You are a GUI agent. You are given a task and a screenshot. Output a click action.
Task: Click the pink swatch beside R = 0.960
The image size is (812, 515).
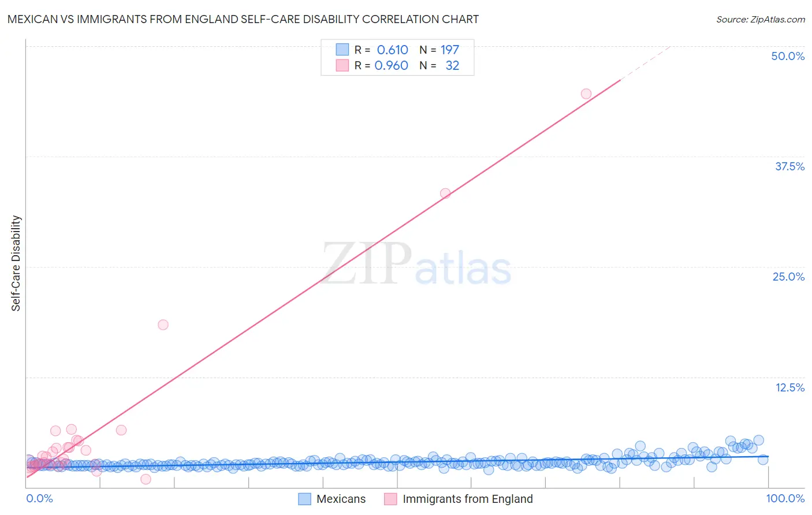[342, 65]
